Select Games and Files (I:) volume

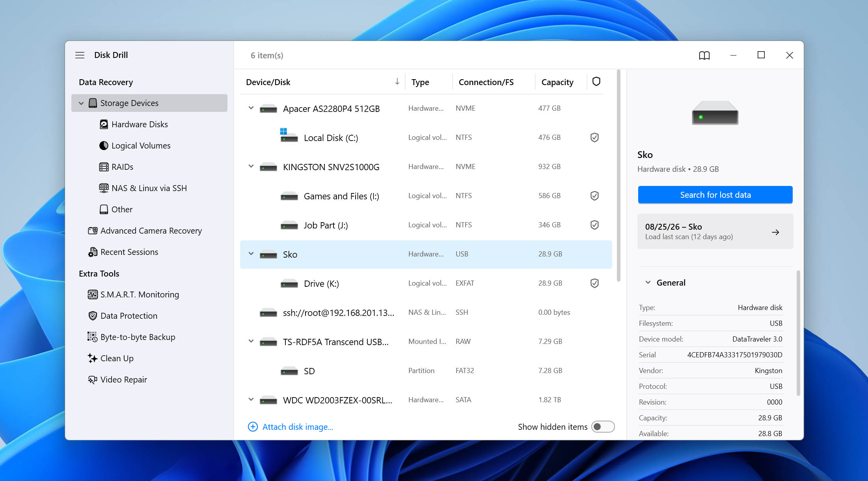point(426,196)
